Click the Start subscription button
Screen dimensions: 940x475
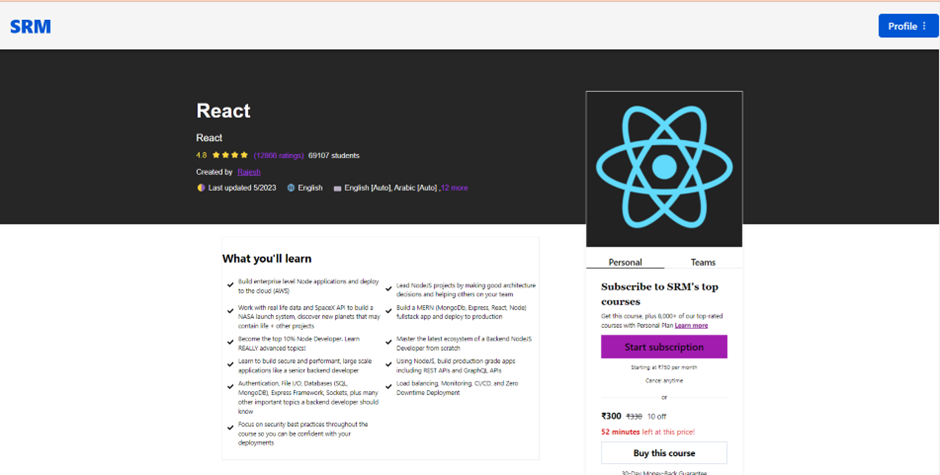coord(664,347)
